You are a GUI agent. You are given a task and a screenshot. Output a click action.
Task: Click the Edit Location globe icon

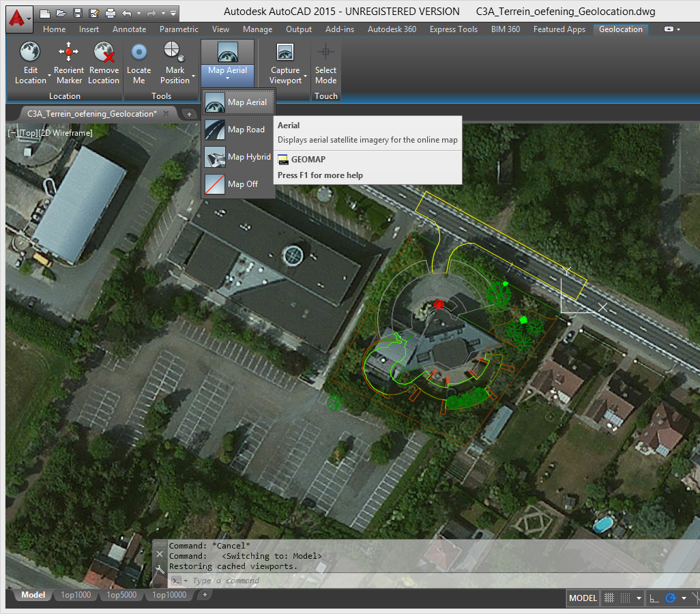30,52
